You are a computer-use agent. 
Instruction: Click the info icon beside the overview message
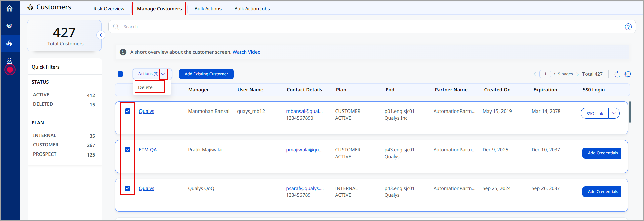point(123,52)
